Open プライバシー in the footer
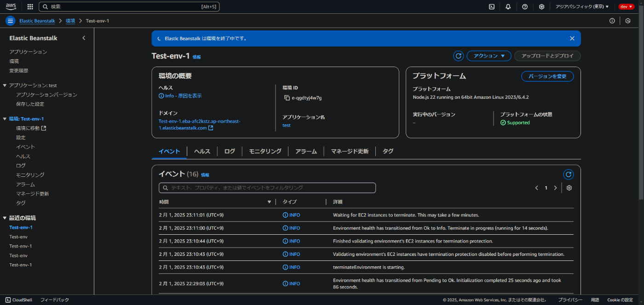The width and height of the screenshot is (644, 305). click(x=570, y=300)
